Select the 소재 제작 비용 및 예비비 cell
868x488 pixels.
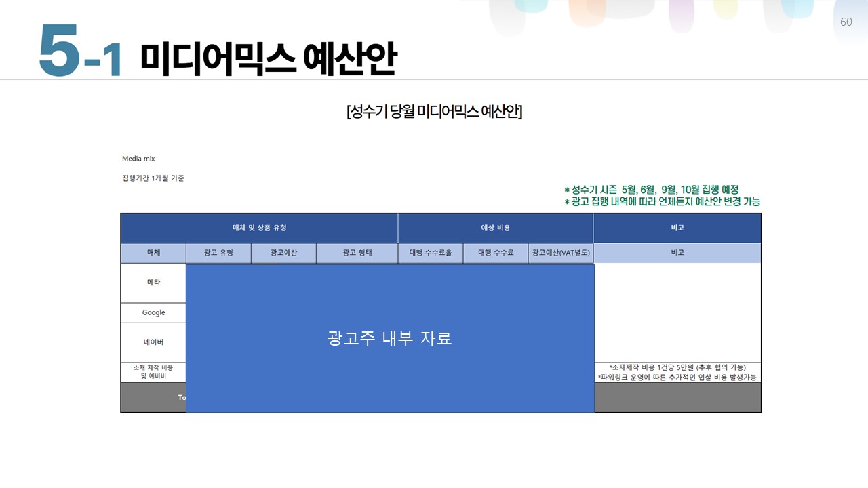point(153,372)
